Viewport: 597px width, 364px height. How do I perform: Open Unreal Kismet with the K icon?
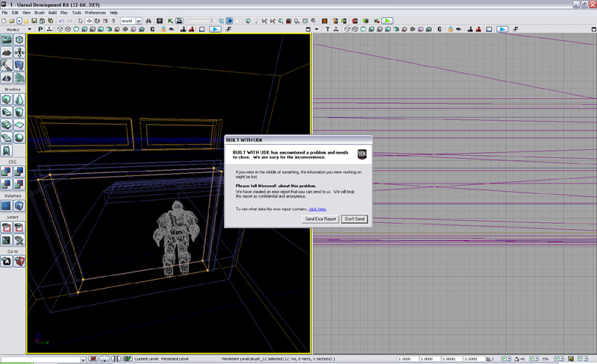point(171,21)
